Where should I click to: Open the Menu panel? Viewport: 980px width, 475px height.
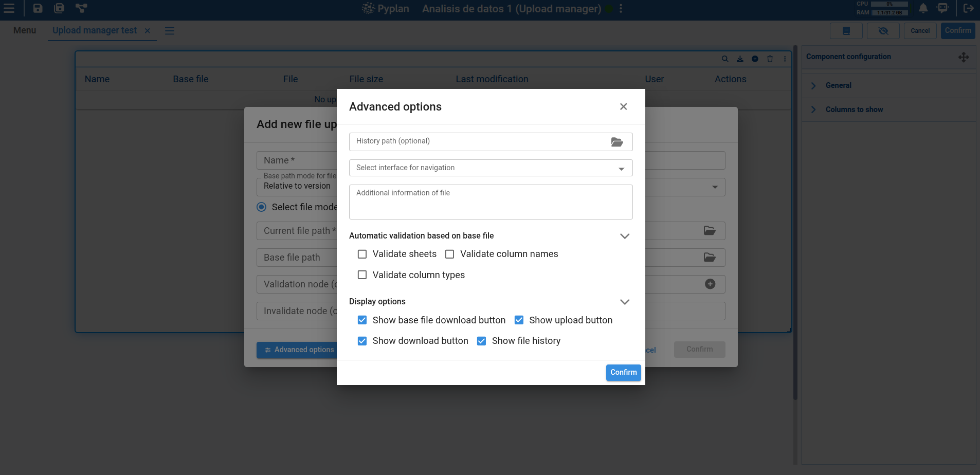tap(24, 30)
